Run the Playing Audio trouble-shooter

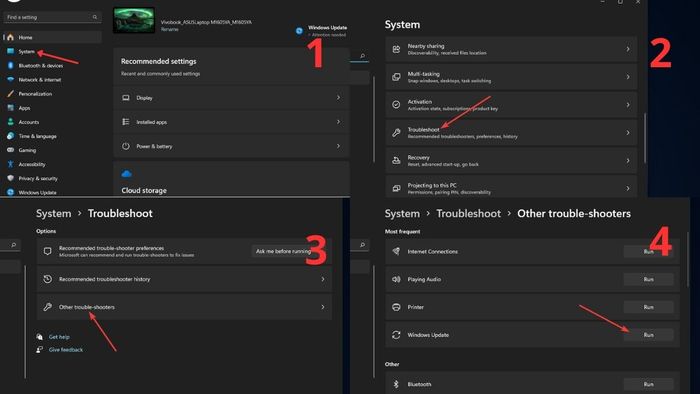[x=649, y=279]
